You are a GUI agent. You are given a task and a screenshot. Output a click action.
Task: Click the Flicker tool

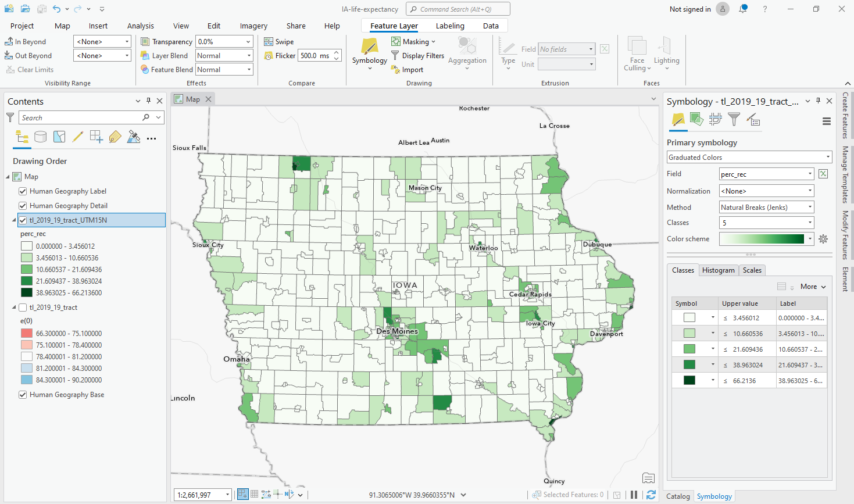(x=280, y=56)
